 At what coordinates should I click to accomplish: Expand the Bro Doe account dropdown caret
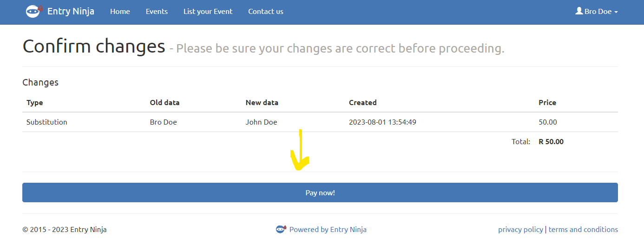pos(616,12)
